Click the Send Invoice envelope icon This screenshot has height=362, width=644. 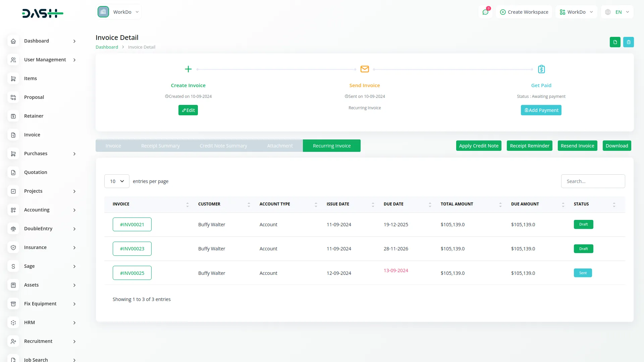[365, 69]
